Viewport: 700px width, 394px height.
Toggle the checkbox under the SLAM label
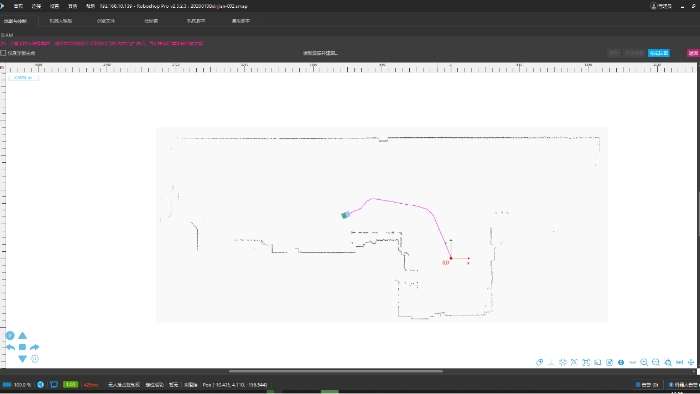tap(3, 53)
